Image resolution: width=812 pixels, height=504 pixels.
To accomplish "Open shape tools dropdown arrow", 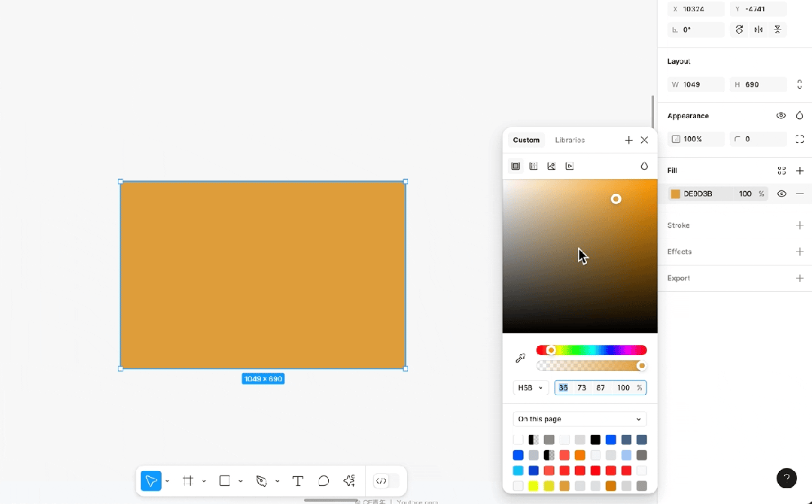I will (241, 481).
